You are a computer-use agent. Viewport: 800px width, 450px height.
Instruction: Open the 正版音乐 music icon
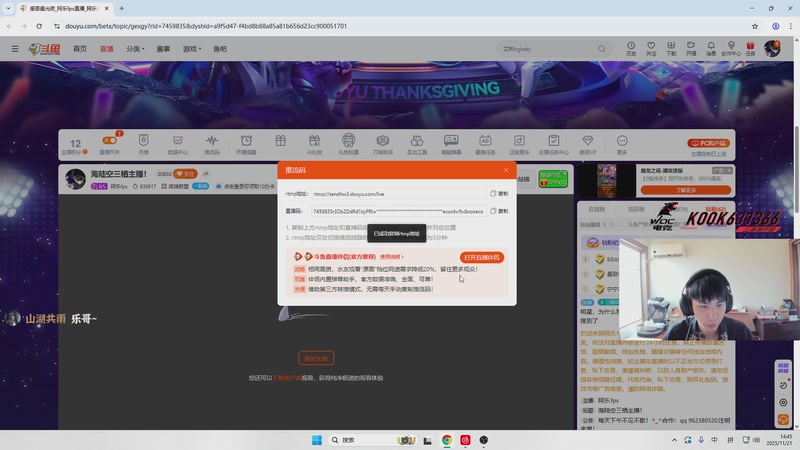click(519, 144)
